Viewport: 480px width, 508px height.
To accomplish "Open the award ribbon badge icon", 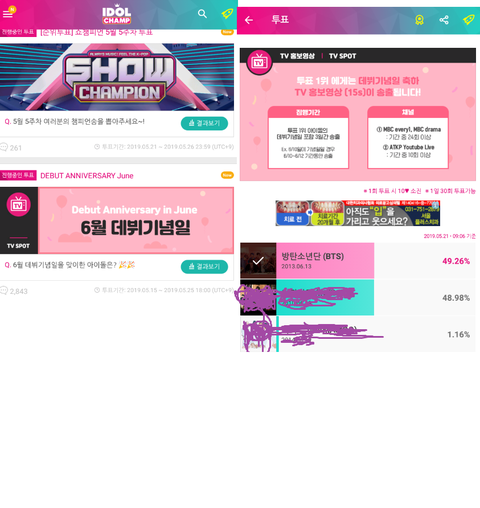I will pos(419,20).
